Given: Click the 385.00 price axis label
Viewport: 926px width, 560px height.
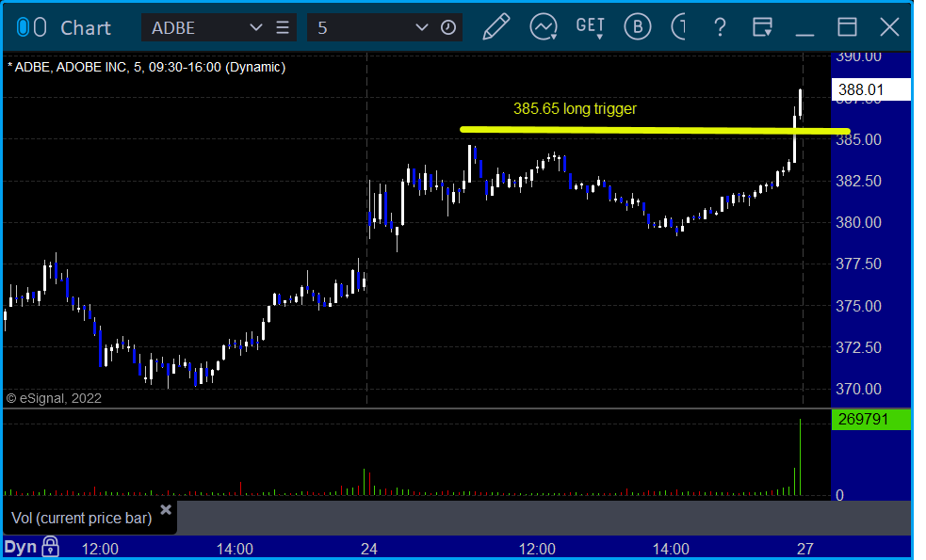Looking at the screenshot, I should [x=858, y=140].
